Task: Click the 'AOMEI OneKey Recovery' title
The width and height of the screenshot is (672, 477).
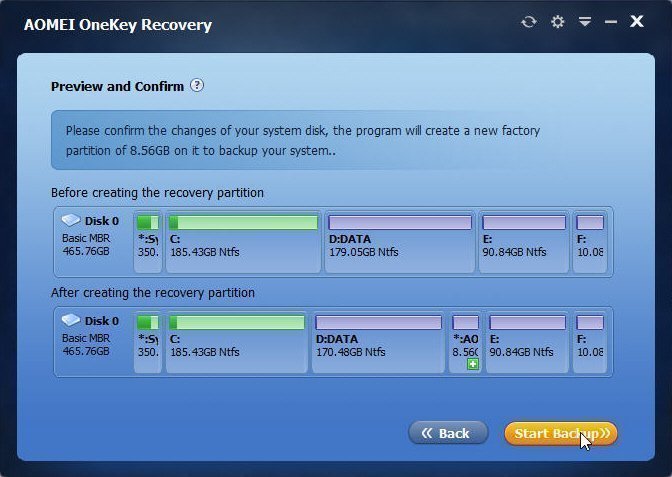Action: point(118,25)
